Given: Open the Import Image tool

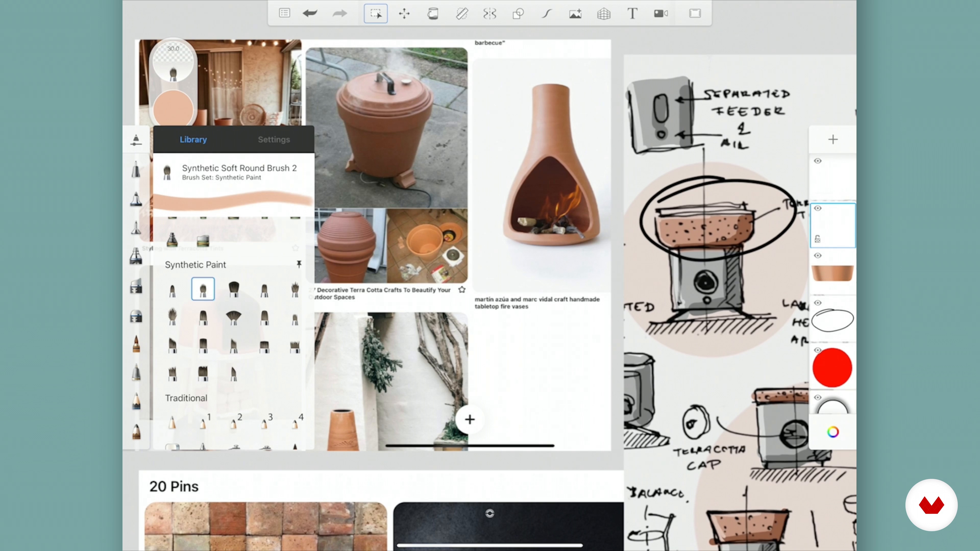Looking at the screenshot, I should coord(575,14).
